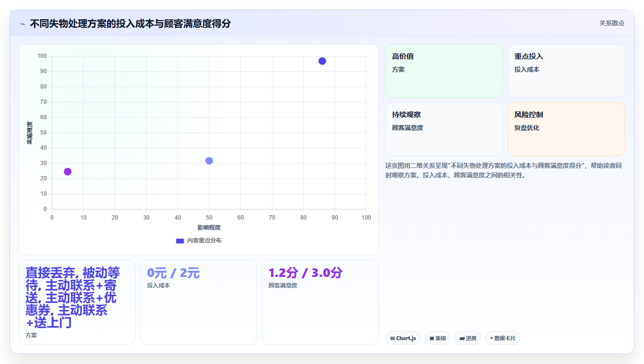The image size is (644, 364).
Task: Click the lightning icon beside the title
Action: tap(23, 24)
